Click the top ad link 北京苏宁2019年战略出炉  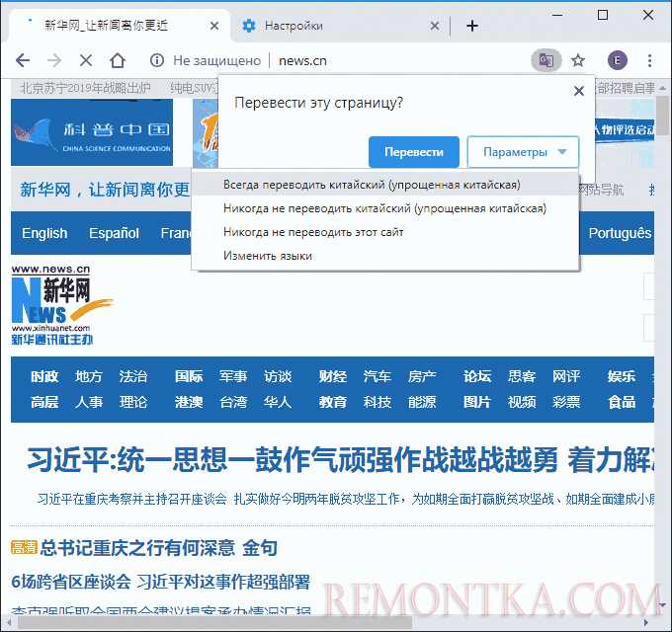[85, 88]
